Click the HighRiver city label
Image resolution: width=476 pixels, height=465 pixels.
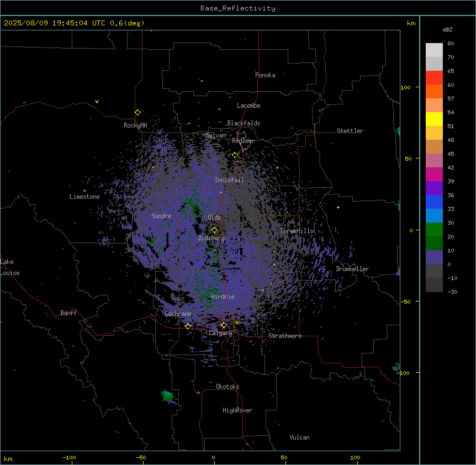(237, 410)
